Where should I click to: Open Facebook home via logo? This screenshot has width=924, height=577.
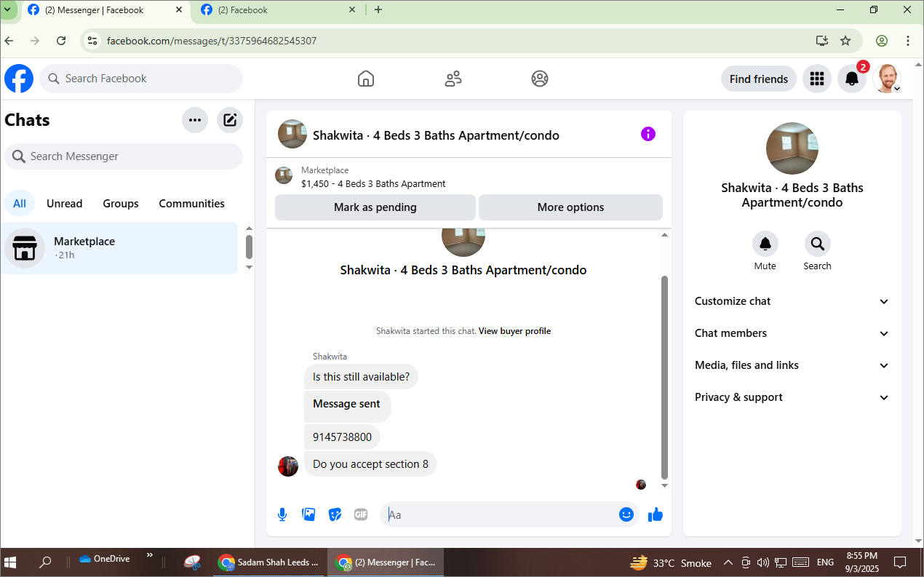coord(19,79)
